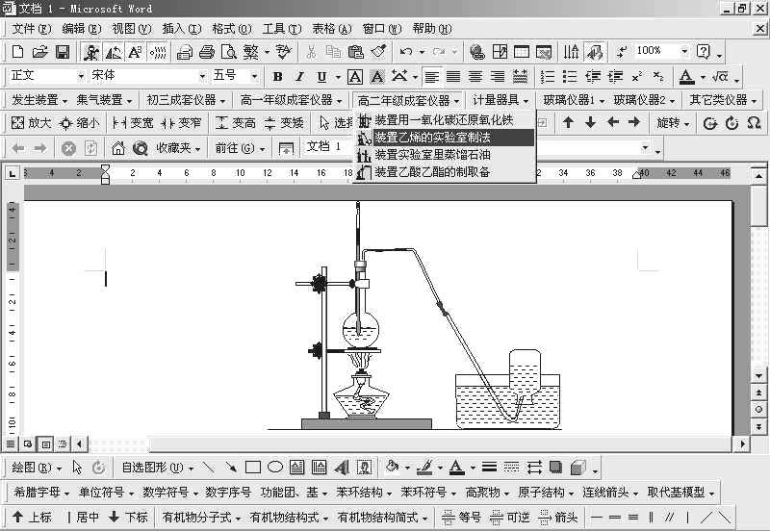
Task: Expand the 集气装置 dropdown menu
Action: (x=104, y=100)
